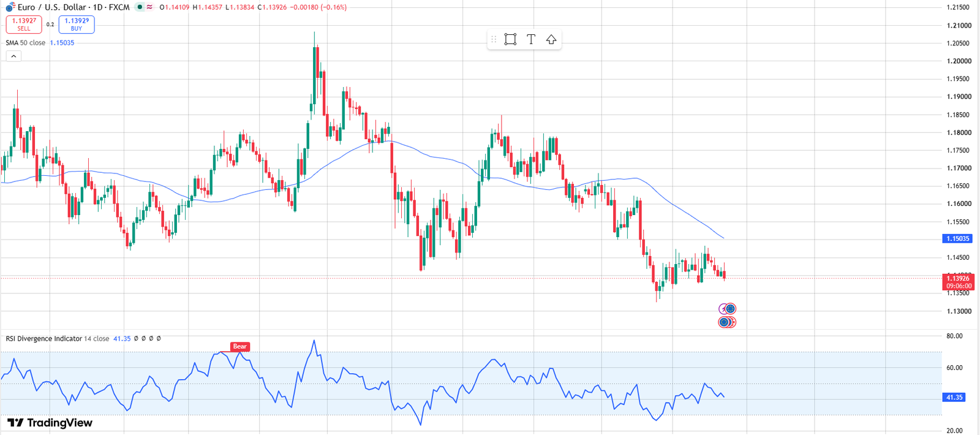Select the up-arrow marker tool

pyautogui.click(x=551, y=39)
